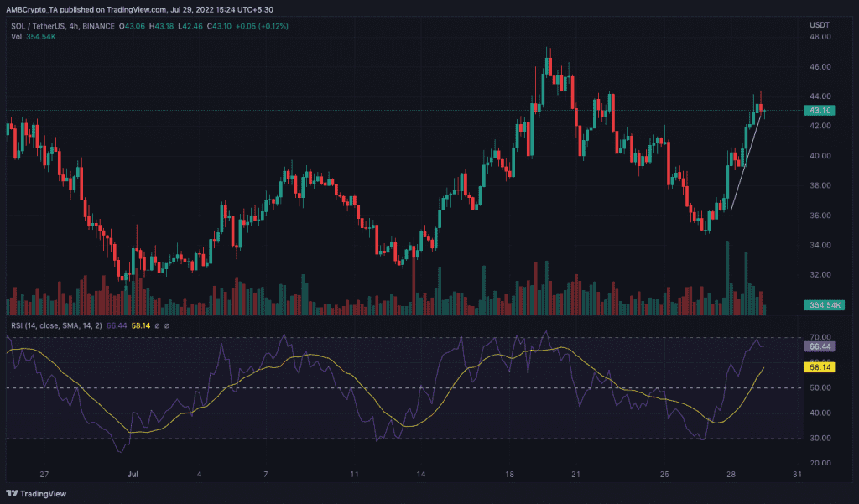Click the tallest volume bar near July 28
Viewport: 859px width, 504px height.
click(x=727, y=278)
